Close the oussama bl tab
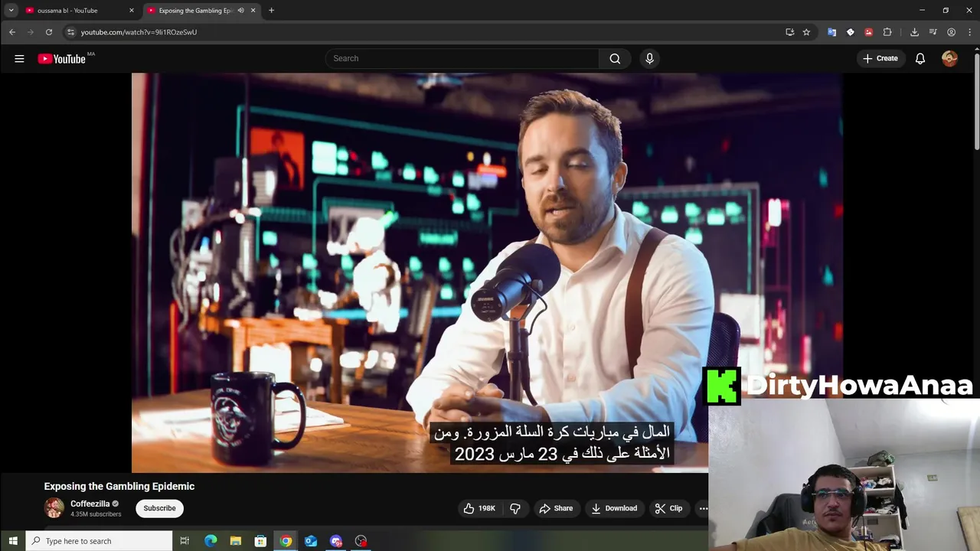The height and width of the screenshot is (551, 980). pyautogui.click(x=131, y=11)
